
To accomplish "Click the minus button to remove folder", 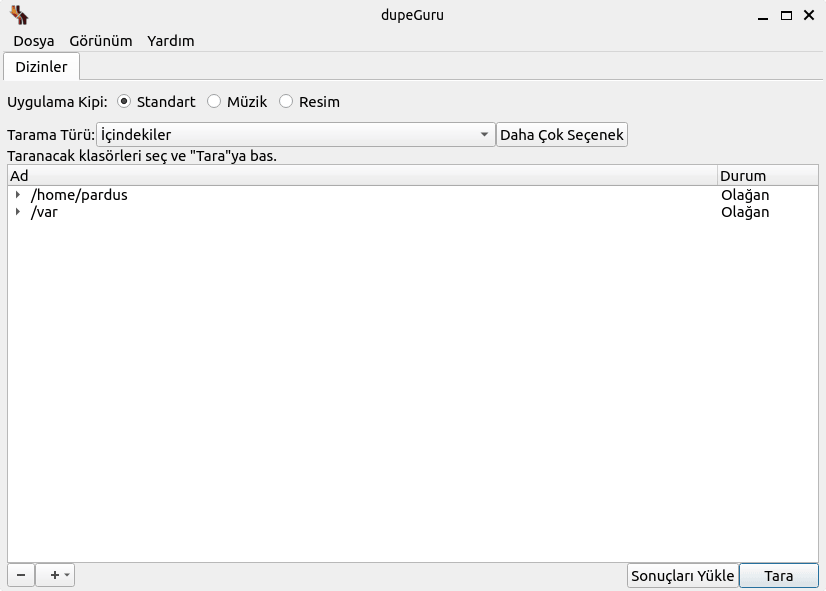I will point(21,575).
